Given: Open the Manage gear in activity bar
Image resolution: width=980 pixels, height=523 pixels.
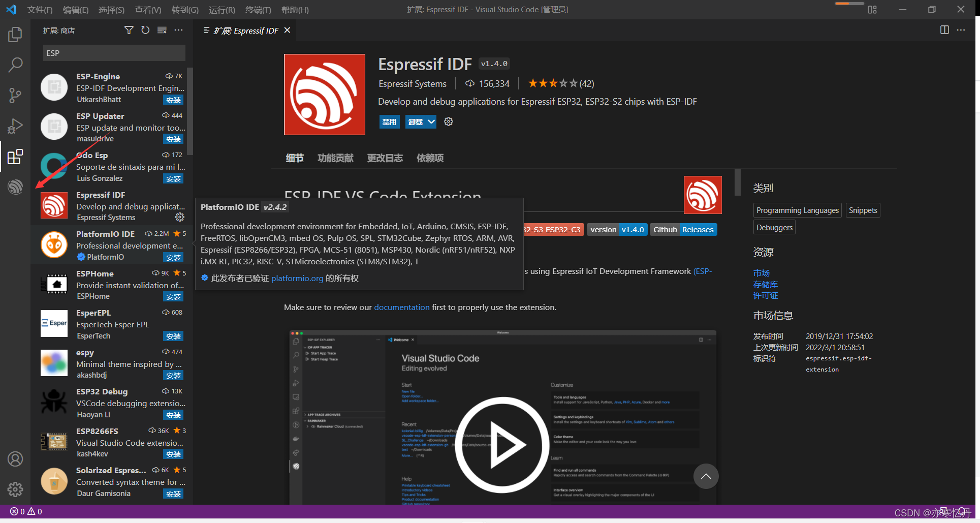Looking at the screenshot, I should tap(15, 489).
